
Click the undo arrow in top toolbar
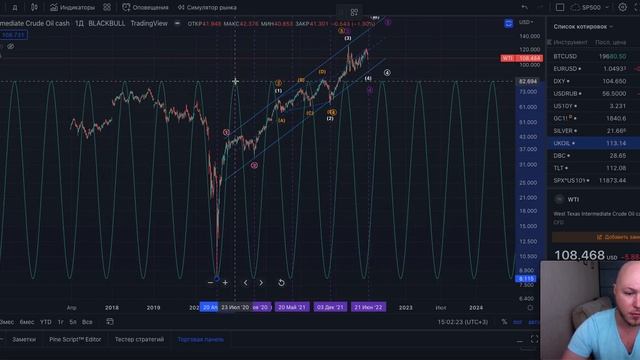524,7
